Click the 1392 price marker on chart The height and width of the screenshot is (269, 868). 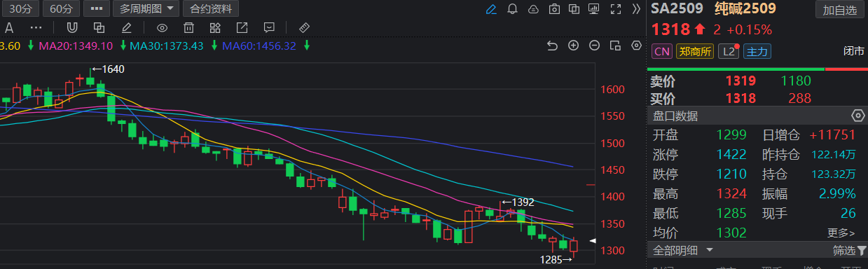click(518, 202)
